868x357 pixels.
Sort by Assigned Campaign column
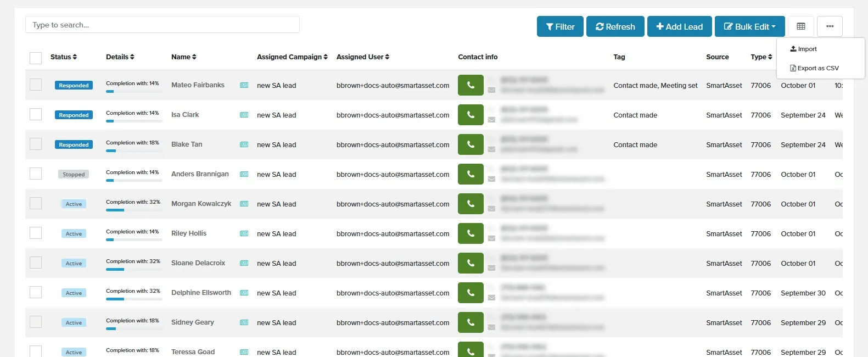(x=292, y=57)
